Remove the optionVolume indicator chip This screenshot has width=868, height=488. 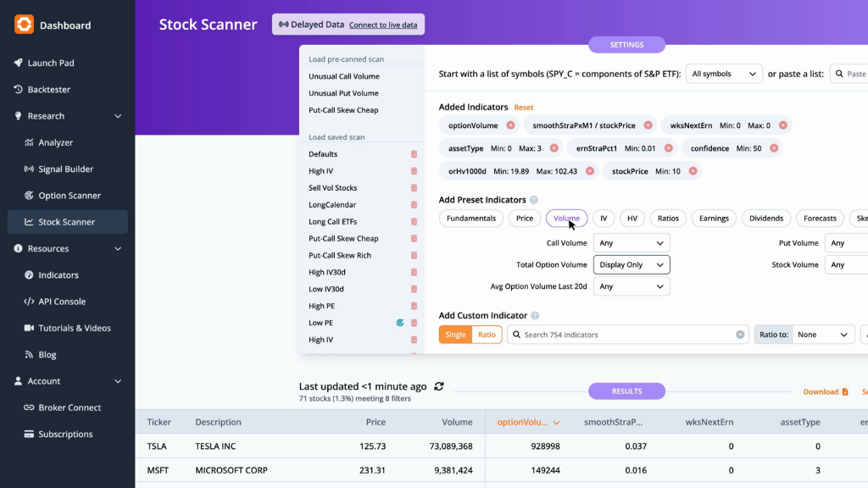coord(510,125)
